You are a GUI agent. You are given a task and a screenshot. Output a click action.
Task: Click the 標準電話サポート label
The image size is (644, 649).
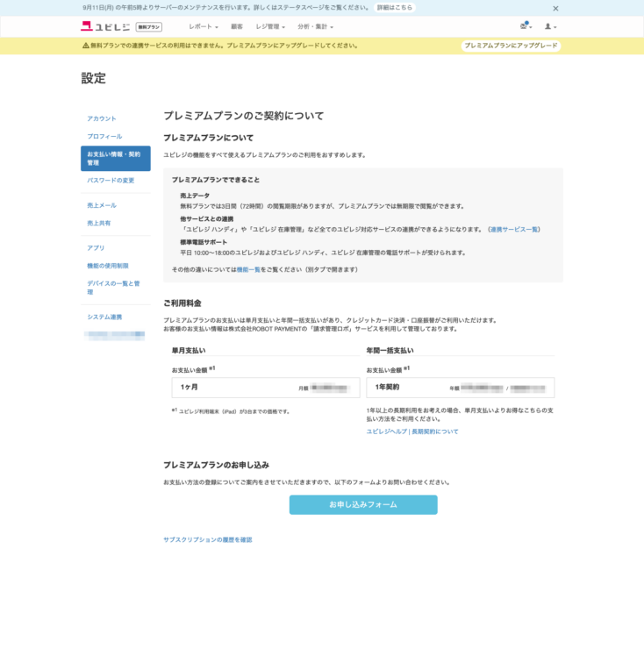point(204,242)
